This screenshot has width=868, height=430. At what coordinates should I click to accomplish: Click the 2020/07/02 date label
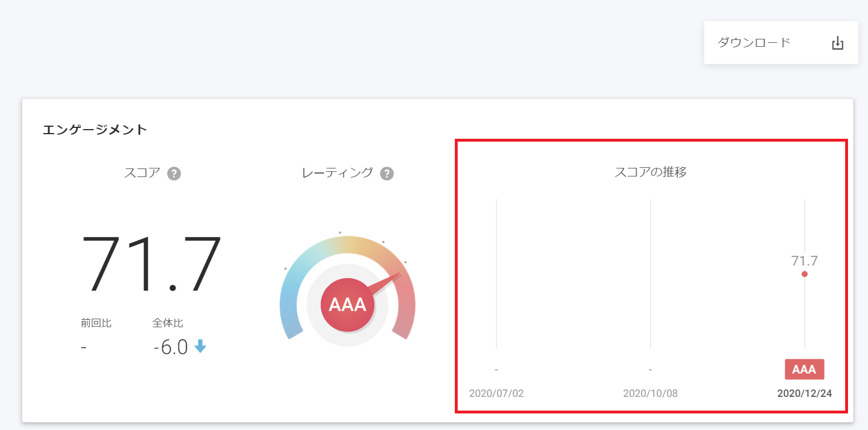point(496,393)
